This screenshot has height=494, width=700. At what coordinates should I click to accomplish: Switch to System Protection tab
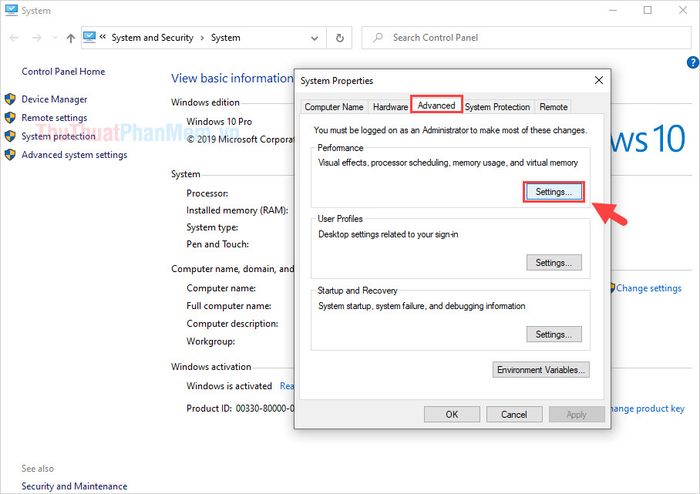point(497,107)
